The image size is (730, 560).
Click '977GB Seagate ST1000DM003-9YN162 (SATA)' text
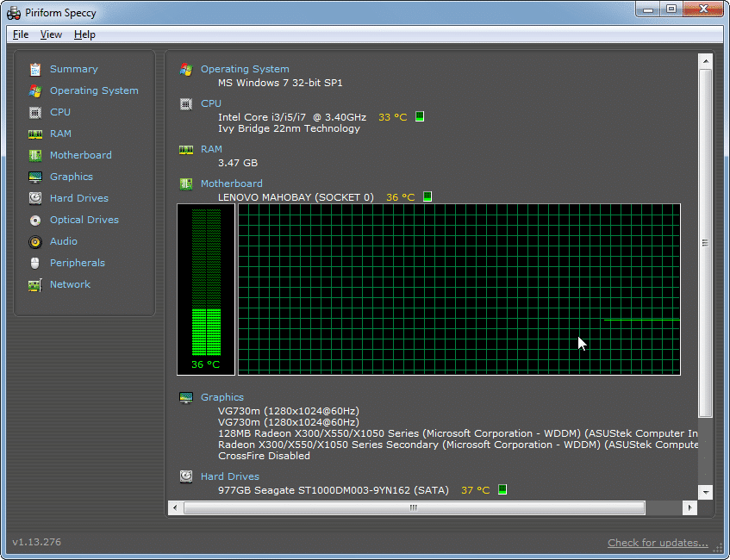click(334, 490)
